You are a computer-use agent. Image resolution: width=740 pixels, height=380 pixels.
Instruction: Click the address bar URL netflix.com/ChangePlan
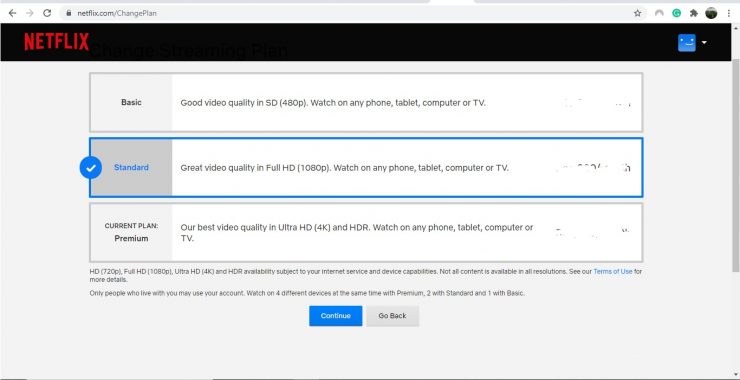[117, 13]
